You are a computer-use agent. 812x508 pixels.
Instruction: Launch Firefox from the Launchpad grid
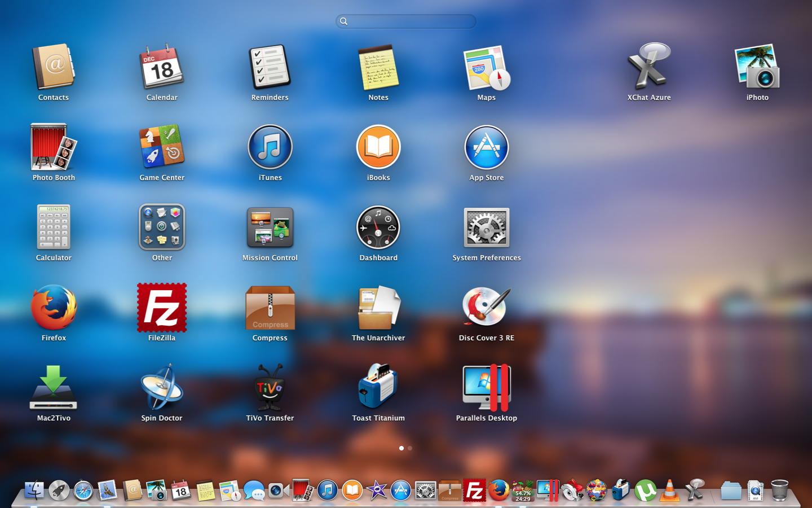[54, 308]
